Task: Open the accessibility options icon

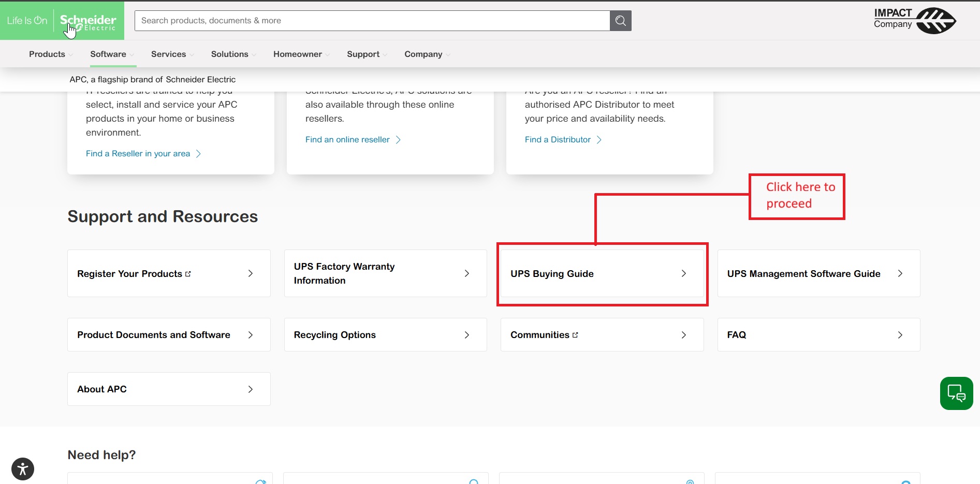Action: [23, 470]
